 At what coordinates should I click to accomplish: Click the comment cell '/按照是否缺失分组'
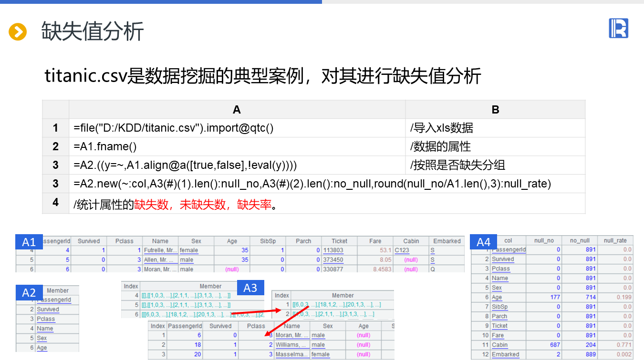tap(495, 165)
